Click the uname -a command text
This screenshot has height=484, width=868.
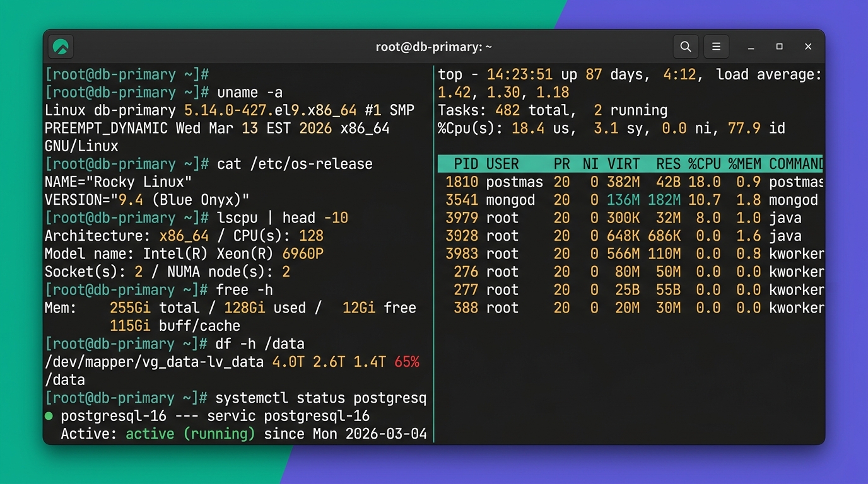click(250, 92)
